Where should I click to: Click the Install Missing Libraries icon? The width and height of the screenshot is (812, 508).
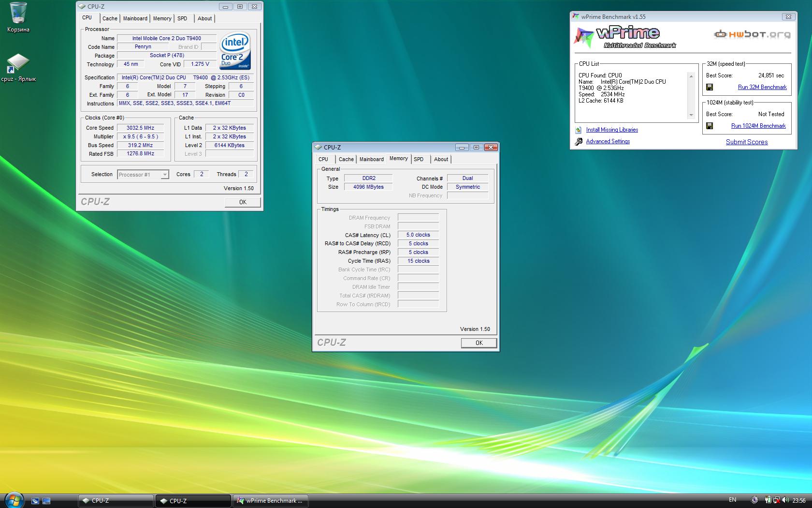tap(579, 130)
